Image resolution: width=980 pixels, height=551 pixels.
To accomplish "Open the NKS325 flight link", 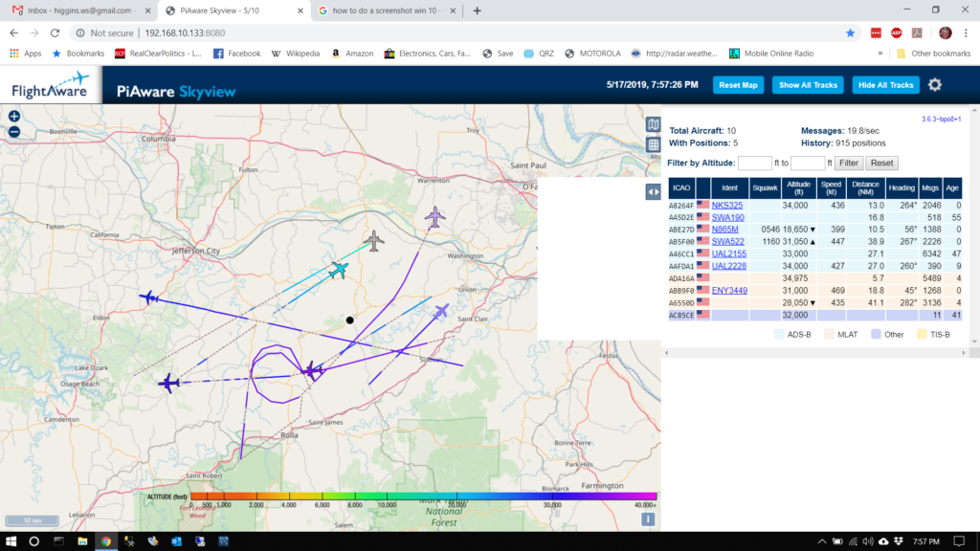I will (x=727, y=205).
